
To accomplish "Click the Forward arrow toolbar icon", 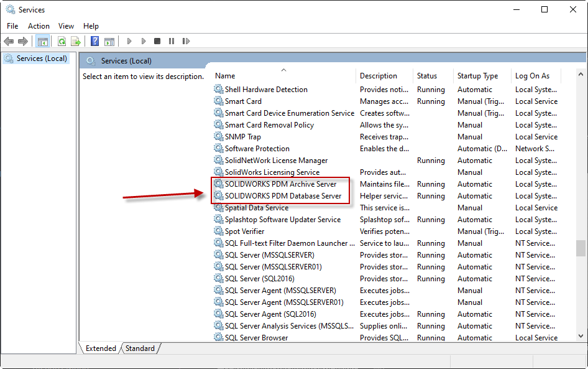I will tap(23, 41).
